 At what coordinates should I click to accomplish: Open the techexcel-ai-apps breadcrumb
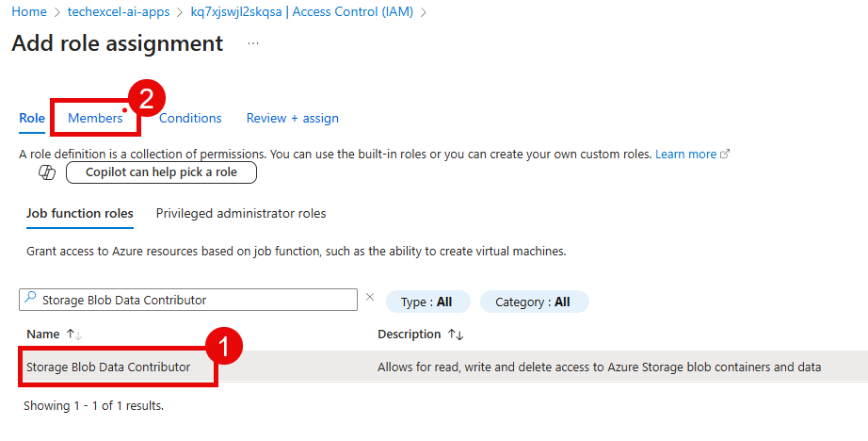click(x=119, y=11)
